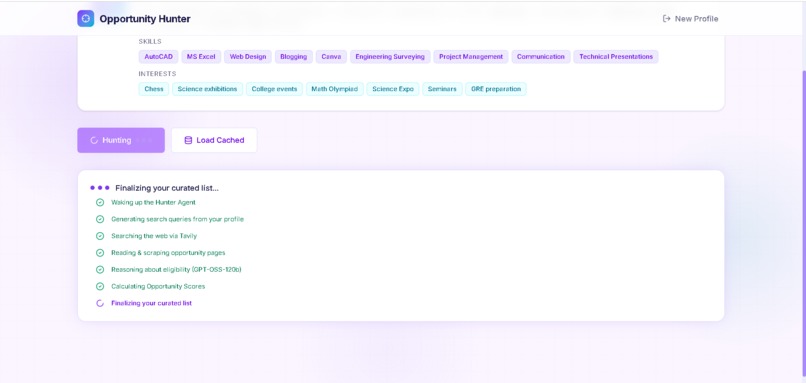Click 'Searching the web via Tavily' step text
The width and height of the screenshot is (806, 383).
pos(154,236)
